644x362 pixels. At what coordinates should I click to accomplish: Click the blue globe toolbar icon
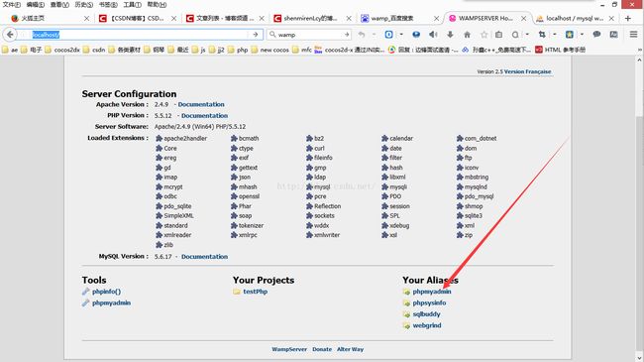(416, 35)
